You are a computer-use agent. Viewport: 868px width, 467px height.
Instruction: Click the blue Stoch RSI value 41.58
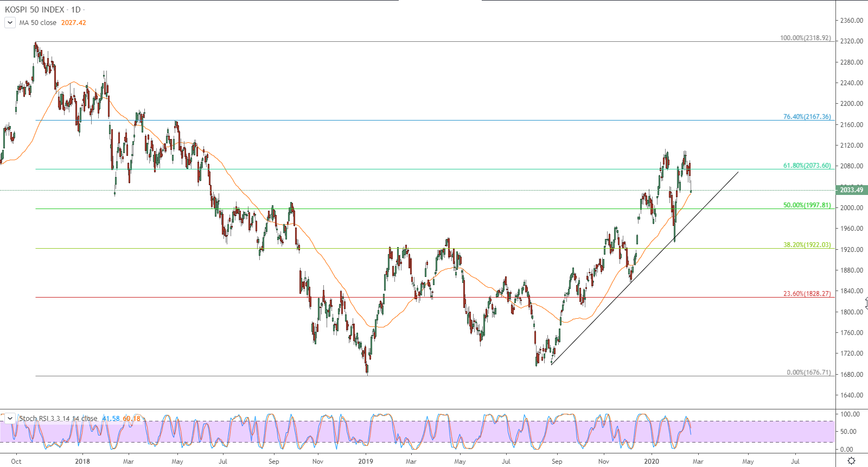(x=111, y=419)
